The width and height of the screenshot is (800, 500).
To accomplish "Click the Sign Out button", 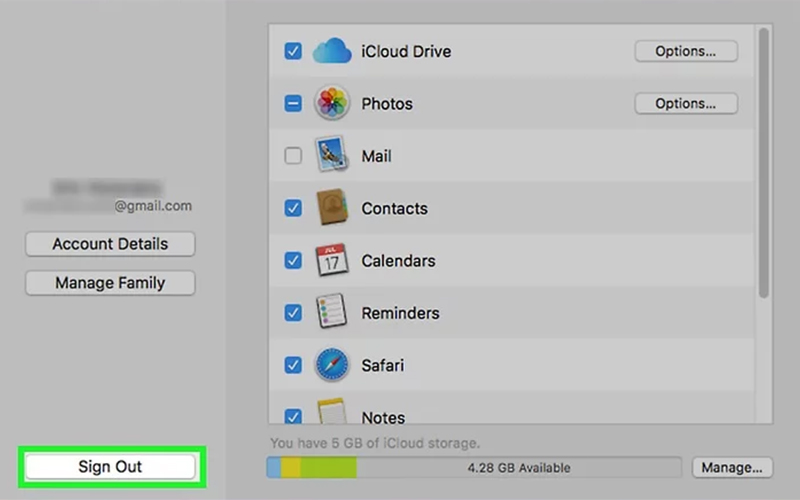I will coord(110,467).
